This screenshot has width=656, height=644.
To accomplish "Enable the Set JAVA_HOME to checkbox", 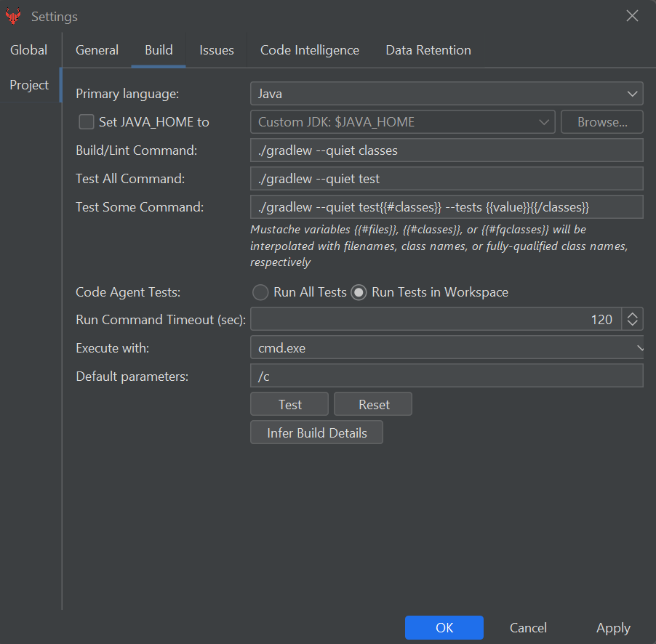I will coord(87,122).
